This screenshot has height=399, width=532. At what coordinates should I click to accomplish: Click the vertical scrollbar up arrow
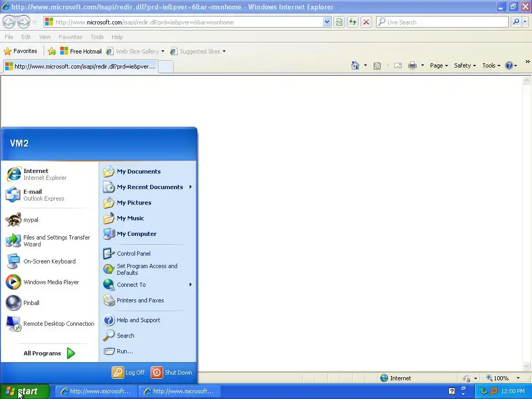pos(527,81)
